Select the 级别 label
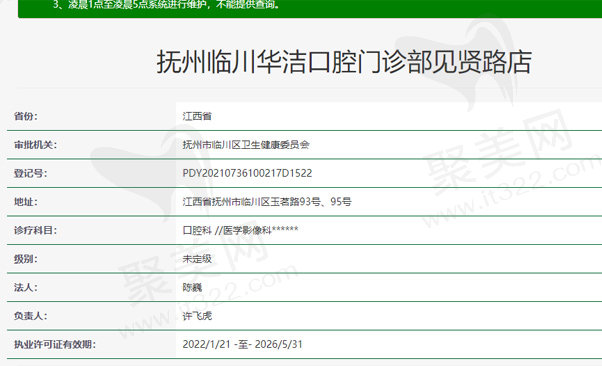Image resolution: width=602 pixels, height=366 pixels. click(26, 259)
